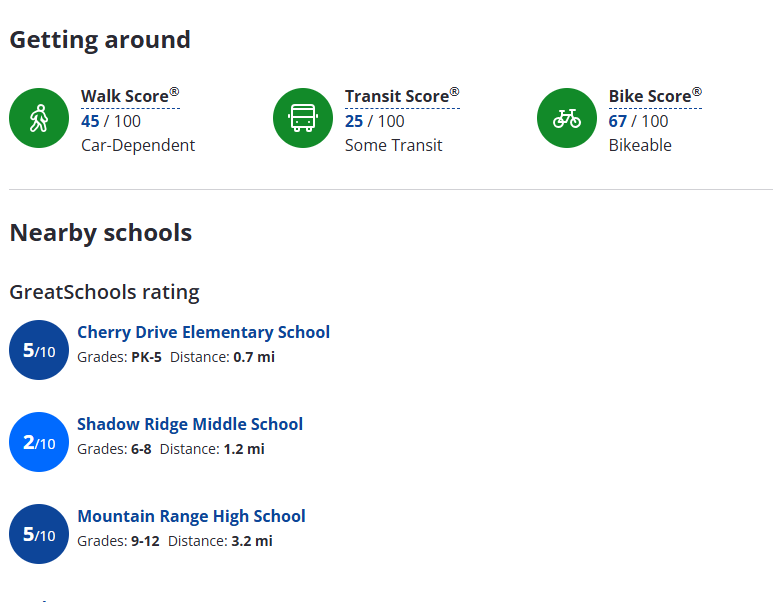Open Shadow Ridge Middle School page
Screen dimensions: 773x602
[x=190, y=424]
